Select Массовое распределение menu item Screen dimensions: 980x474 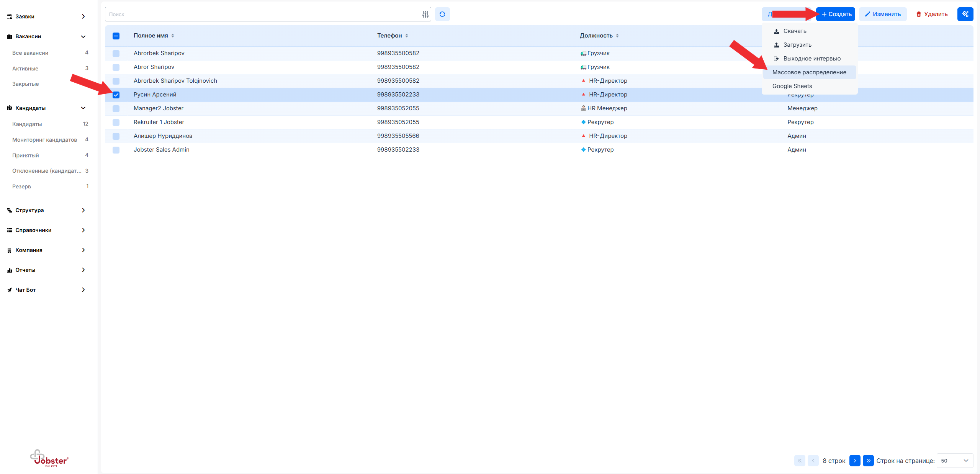pyautogui.click(x=809, y=72)
